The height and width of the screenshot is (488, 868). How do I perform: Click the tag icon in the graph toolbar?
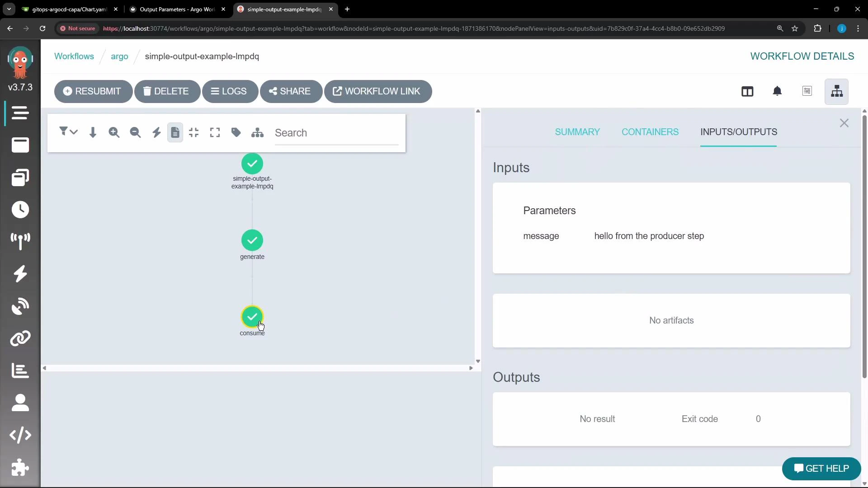[236, 132]
